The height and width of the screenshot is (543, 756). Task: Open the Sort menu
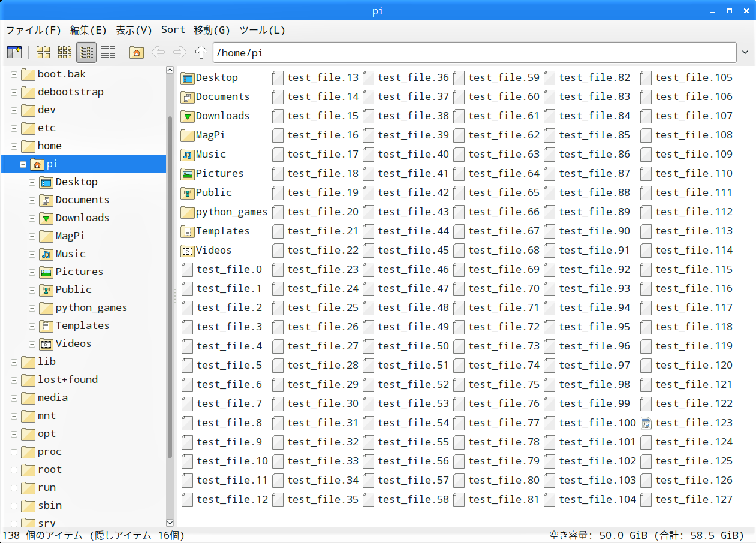tap(173, 30)
